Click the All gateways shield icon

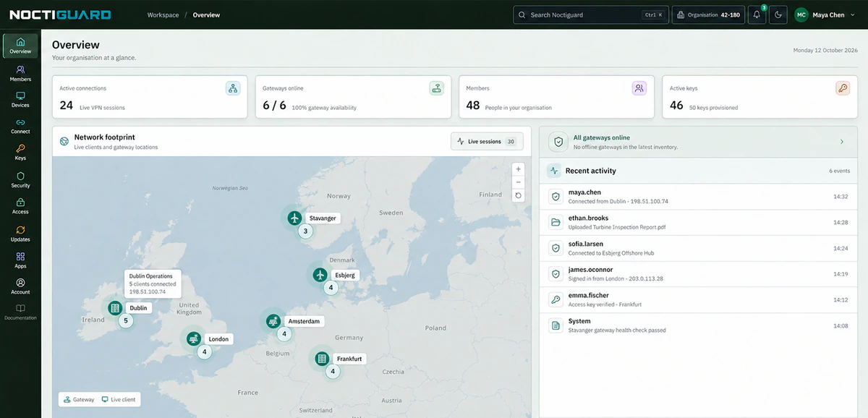(558, 142)
